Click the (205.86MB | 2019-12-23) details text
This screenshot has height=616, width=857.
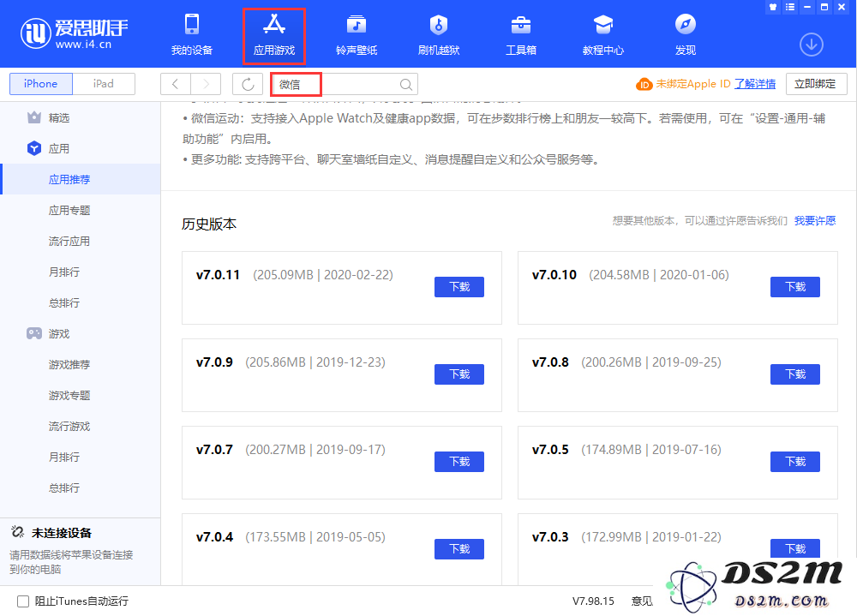(315, 362)
